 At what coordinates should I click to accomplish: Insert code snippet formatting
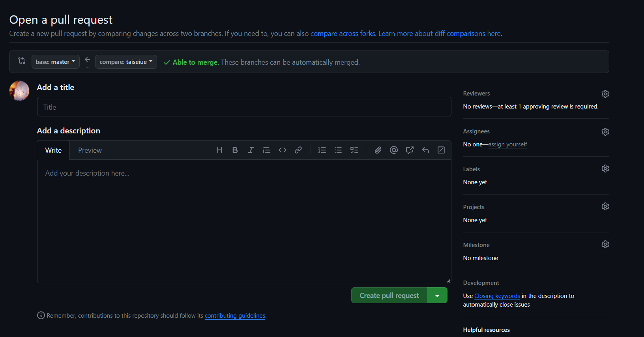(283, 150)
